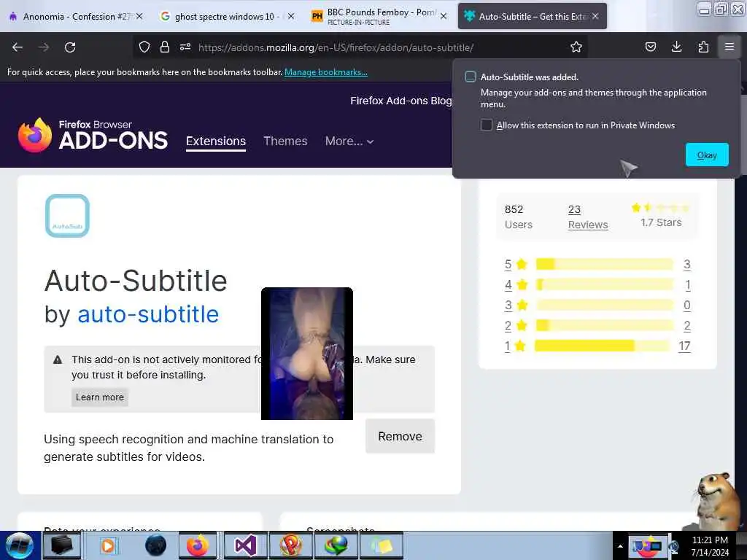The image size is (747, 560).
Task: Open the taskbar clock showing 11:21 PM
Action: point(710,546)
